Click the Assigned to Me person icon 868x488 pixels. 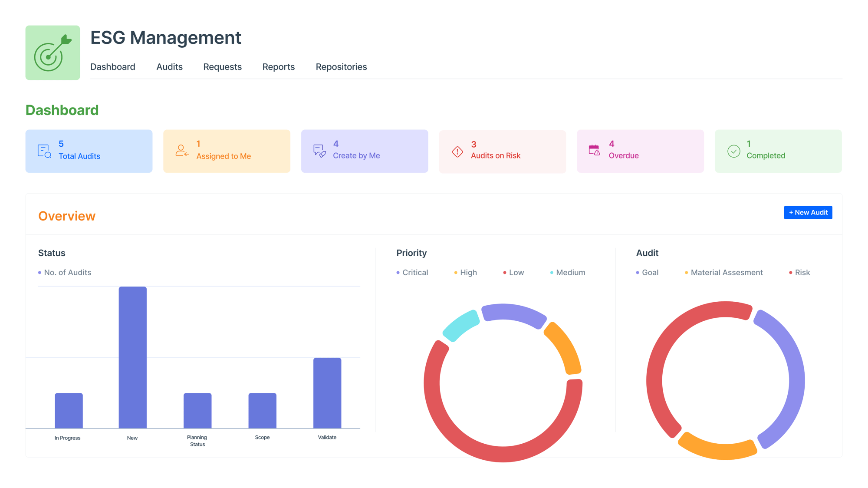pyautogui.click(x=182, y=151)
